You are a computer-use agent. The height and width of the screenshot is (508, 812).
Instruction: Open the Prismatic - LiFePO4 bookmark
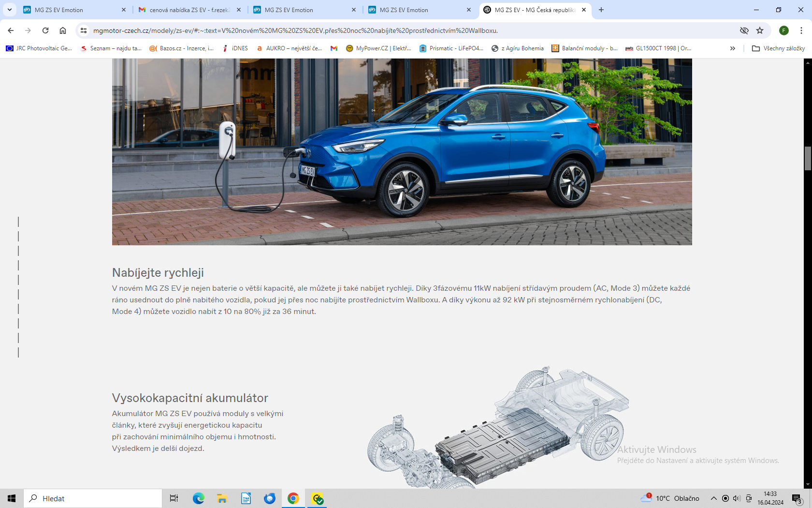(x=451, y=48)
